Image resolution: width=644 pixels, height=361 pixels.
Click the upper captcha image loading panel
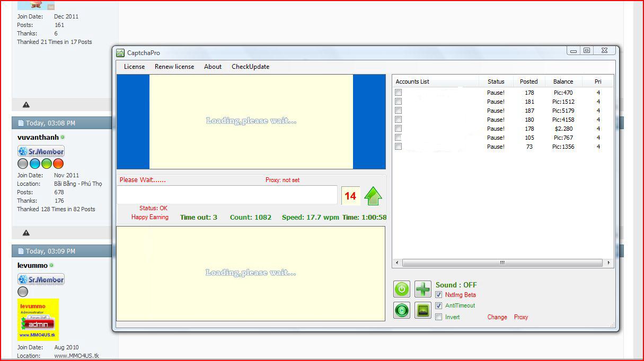point(251,122)
